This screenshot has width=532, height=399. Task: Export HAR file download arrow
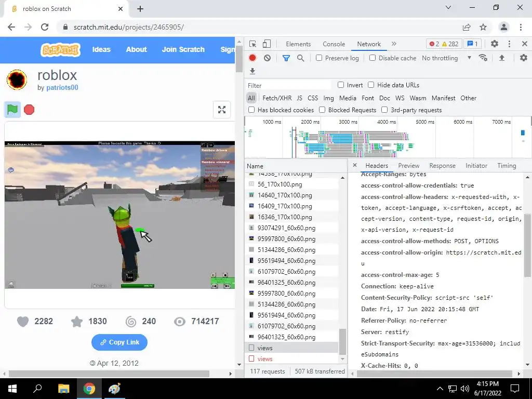[x=252, y=71]
